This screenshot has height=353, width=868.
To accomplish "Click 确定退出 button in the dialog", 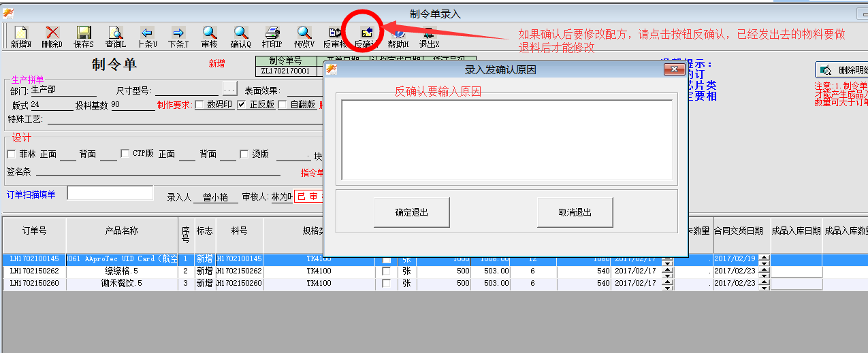I will (412, 212).
